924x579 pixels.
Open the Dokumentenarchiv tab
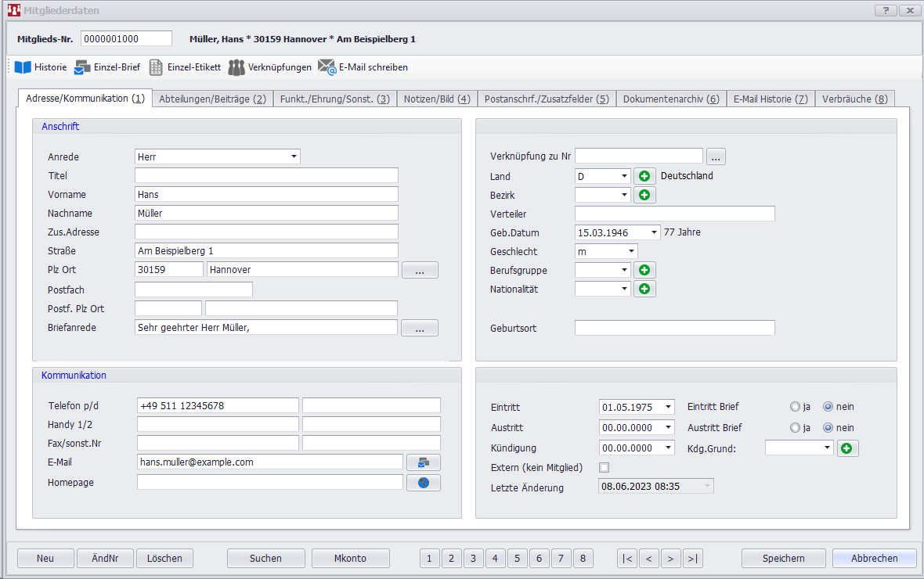(670, 99)
